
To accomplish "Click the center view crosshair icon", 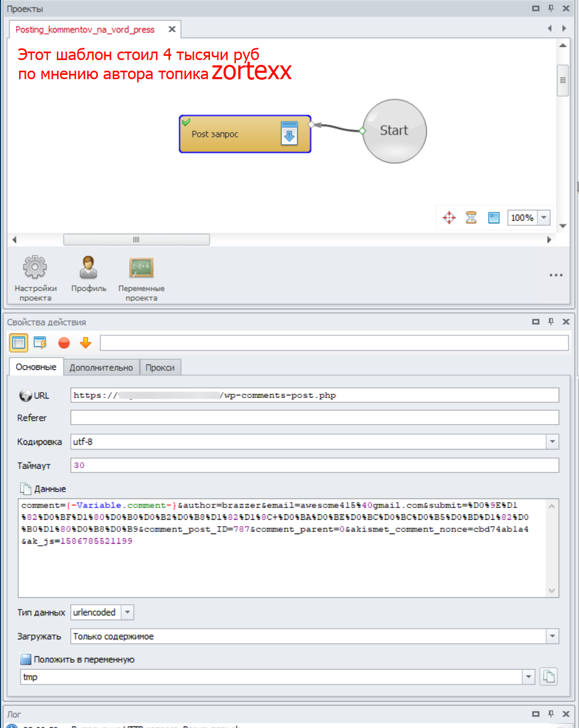I will pyautogui.click(x=449, y=218).
